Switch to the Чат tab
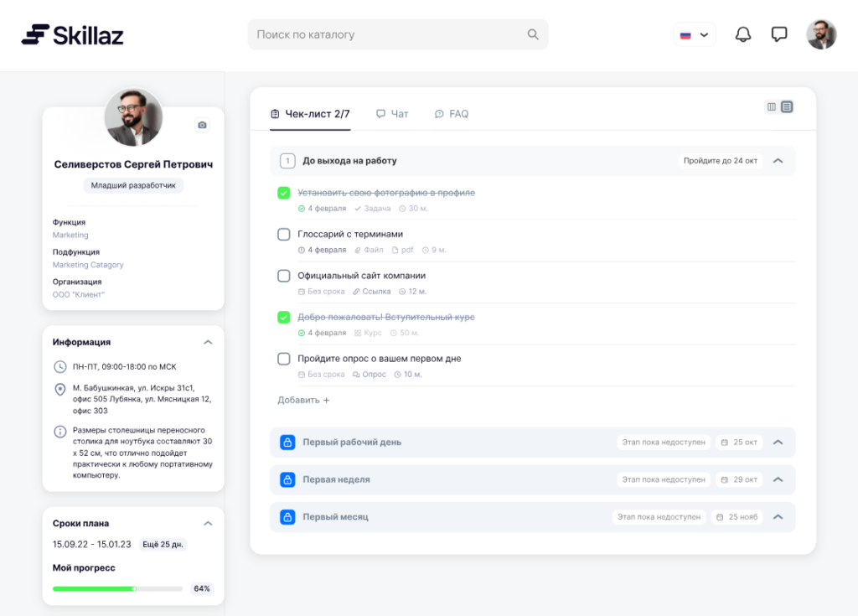This screenshot has width=858, height=616. 392,114
